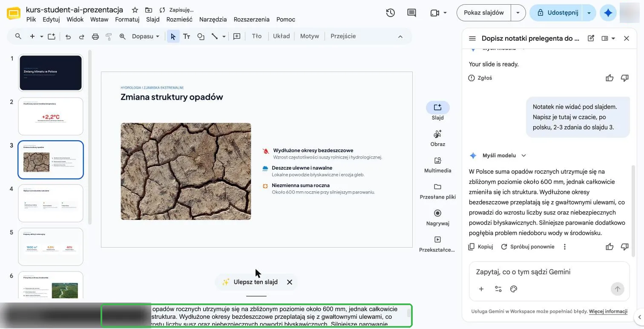Collapse the toolbar with the chevron
Viewport: 644px width, 329px height.
400,37
